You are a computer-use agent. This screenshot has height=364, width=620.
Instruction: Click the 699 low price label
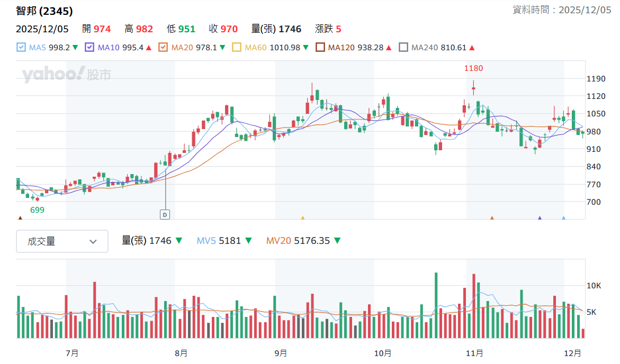[x=37, y=210]
